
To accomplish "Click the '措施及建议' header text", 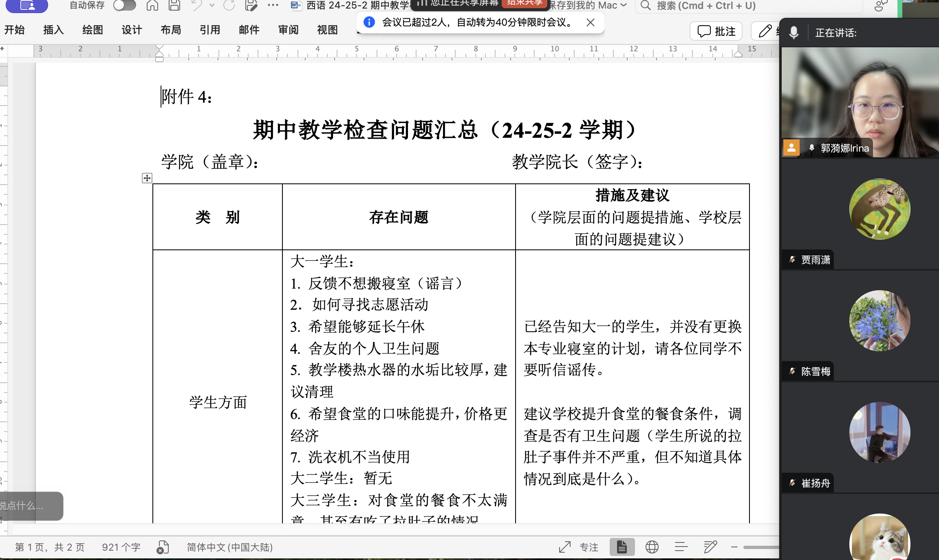I will point(632,195).
